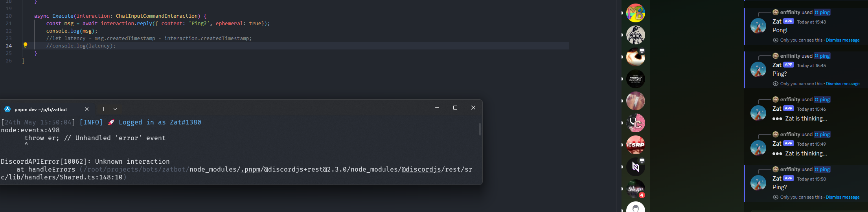
Task: Open the terminal profile dropdown chevron
Action: pos(115,109)
